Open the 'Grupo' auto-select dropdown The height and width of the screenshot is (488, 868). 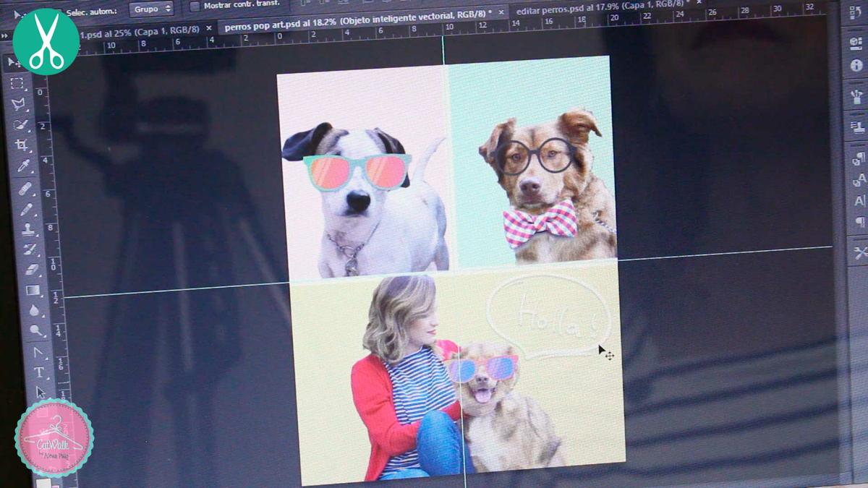pyautogui.click(x=151, y=9)
